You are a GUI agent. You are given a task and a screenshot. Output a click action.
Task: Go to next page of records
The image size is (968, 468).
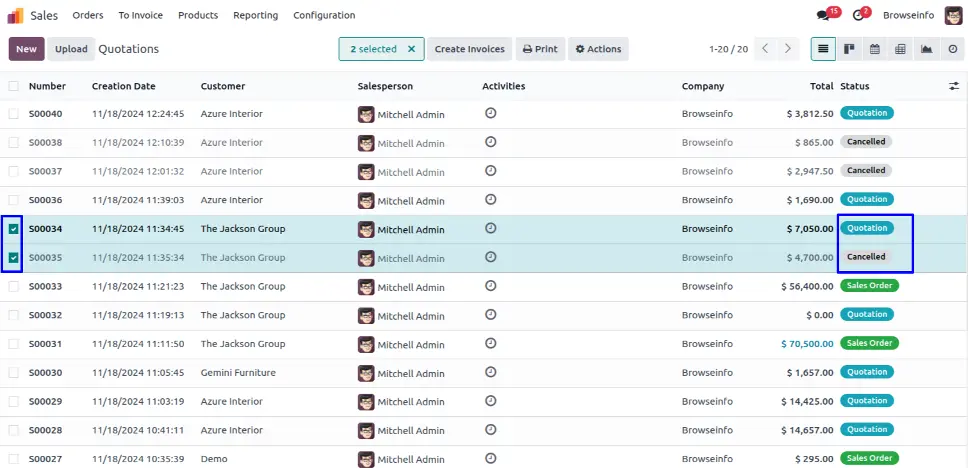(x=789, y=49)
